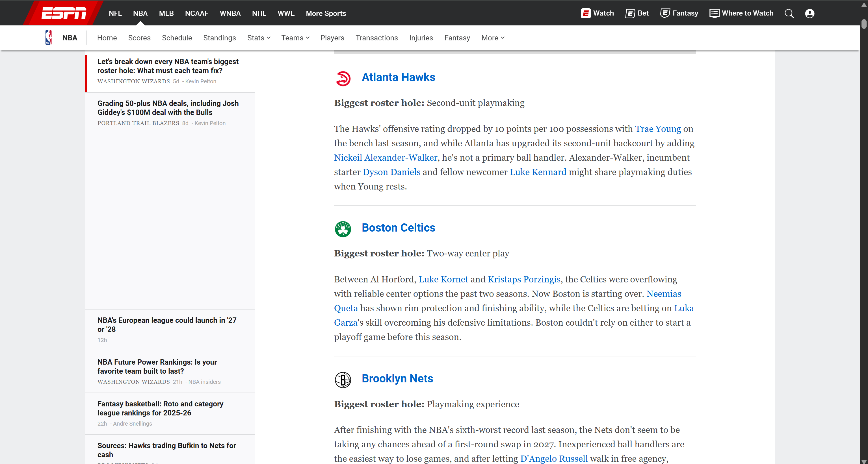Click the Where to Watch icon
The width and height of the screenshot is (868, 464).
(x=714, y=13)
